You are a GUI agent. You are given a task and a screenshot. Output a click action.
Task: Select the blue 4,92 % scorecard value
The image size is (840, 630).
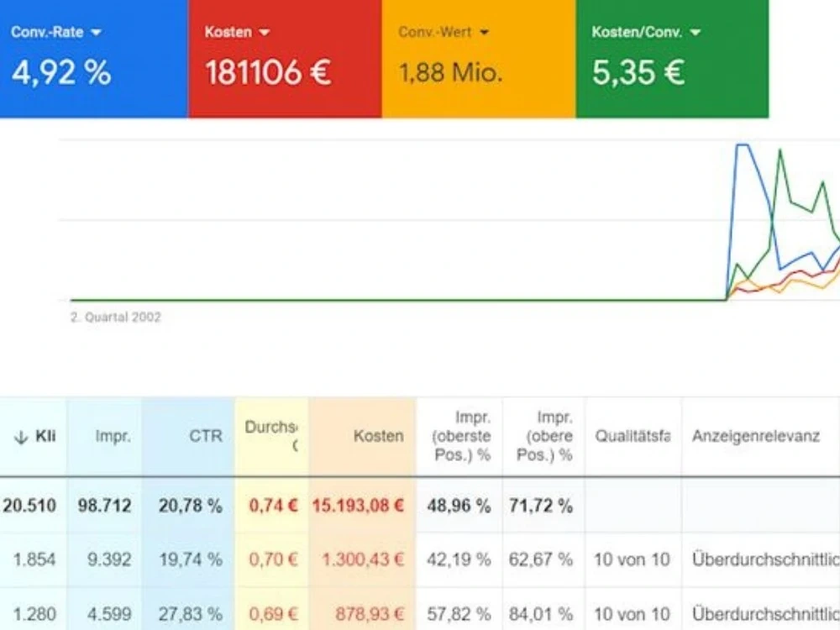click(61, 72)
